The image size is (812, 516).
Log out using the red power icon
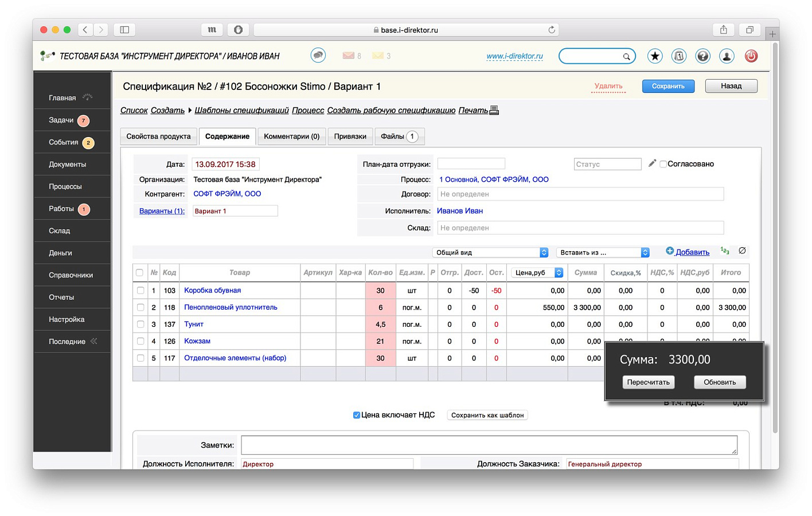751,56
